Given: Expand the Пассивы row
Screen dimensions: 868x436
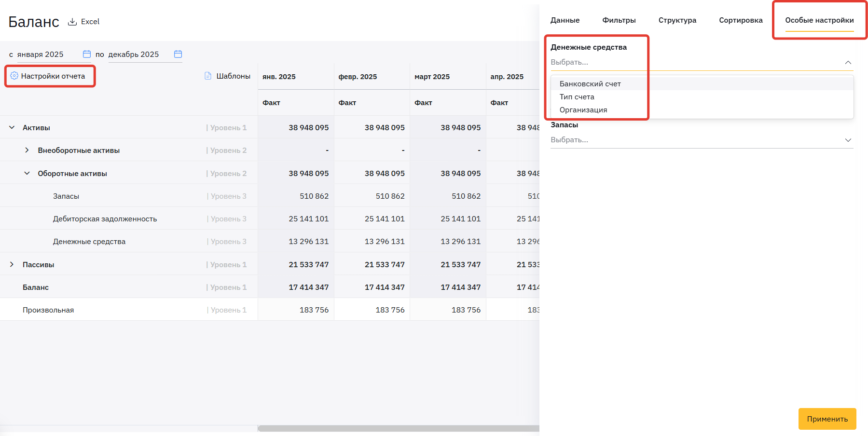Looking at the screenshot, I should tap(12, 264).
